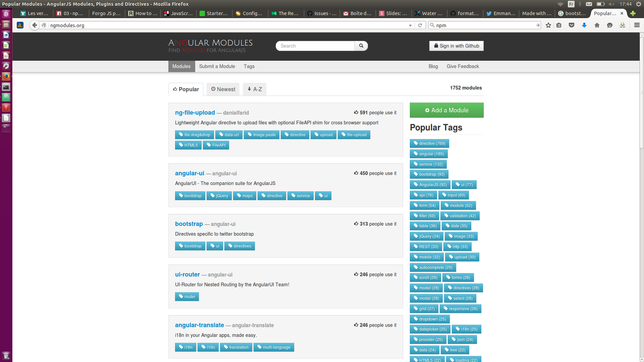Viewport: 644px width, 362px height.
Task: Click the FileAPI tag on ng-file-upload
Action: (216, 145)
